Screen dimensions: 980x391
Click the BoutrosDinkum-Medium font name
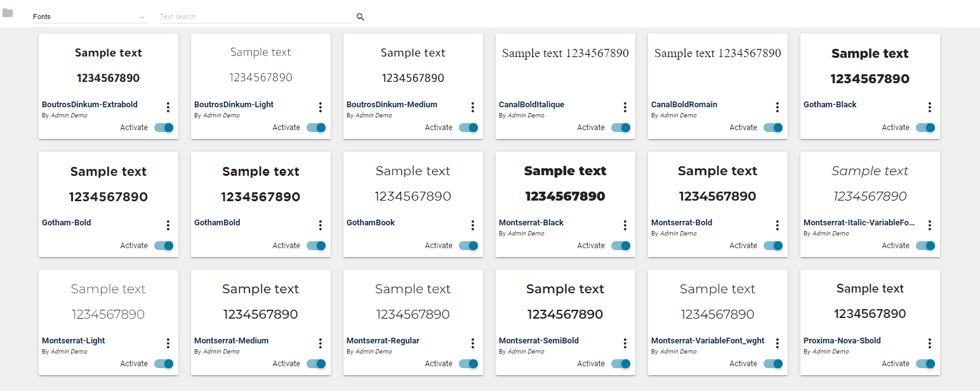392,105
